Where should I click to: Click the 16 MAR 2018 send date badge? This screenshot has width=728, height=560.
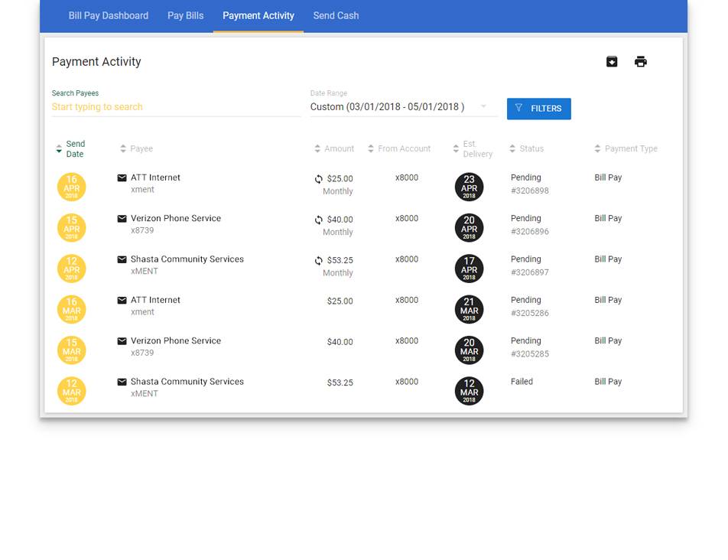click(x=72, y=309)
